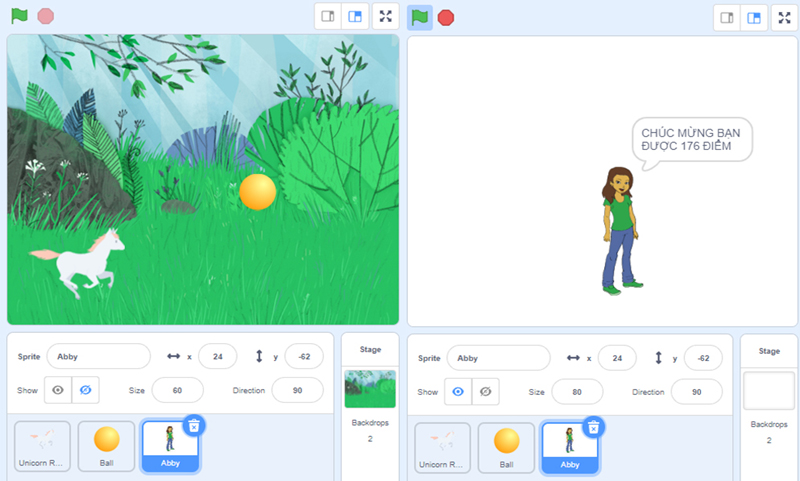This screenshot has height=481, width=800.
Task: Enter full screen mode on the right stage
Action: coord(785,18)
